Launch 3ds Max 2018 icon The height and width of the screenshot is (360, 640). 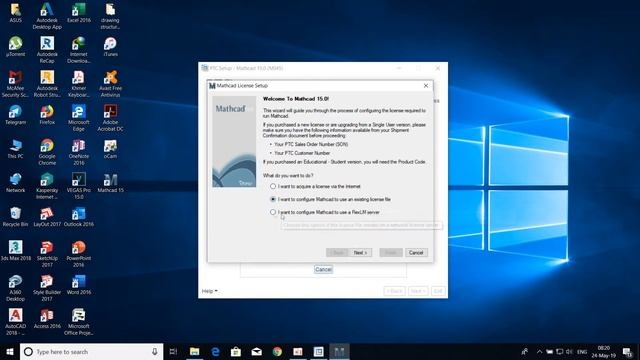point(16,251)
